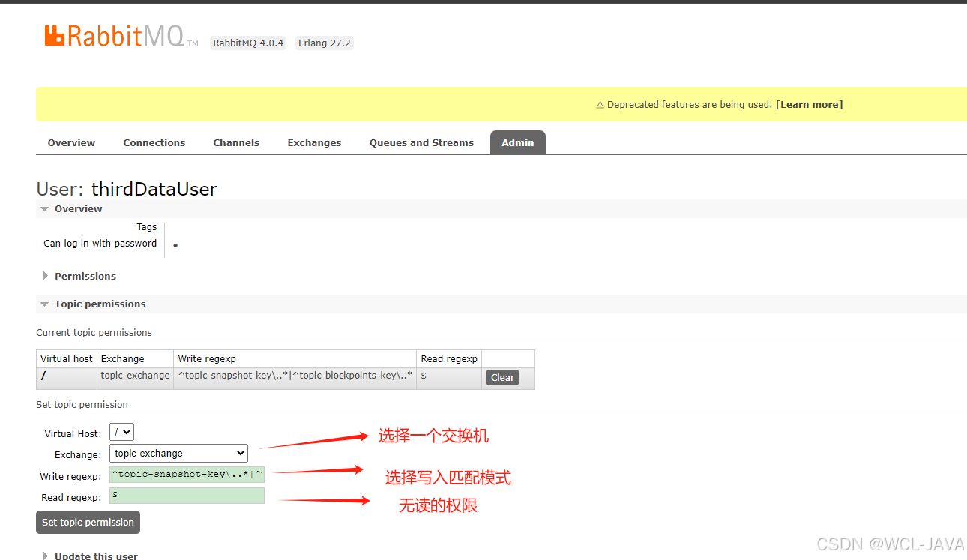Click the virtual host '/' table cell

tap(67, 378)
